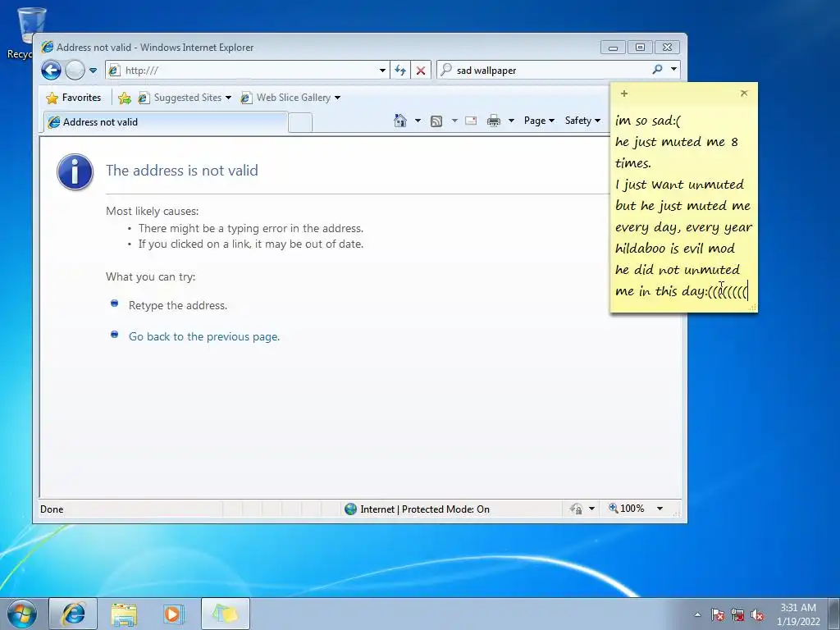Run search with the magnifier button
840x630 pixels.
657,69
